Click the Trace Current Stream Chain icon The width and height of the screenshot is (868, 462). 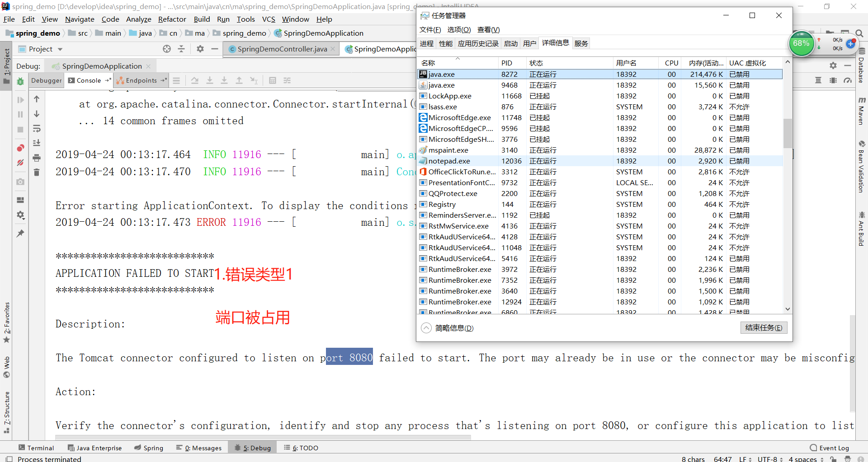(x=287, y=80)
